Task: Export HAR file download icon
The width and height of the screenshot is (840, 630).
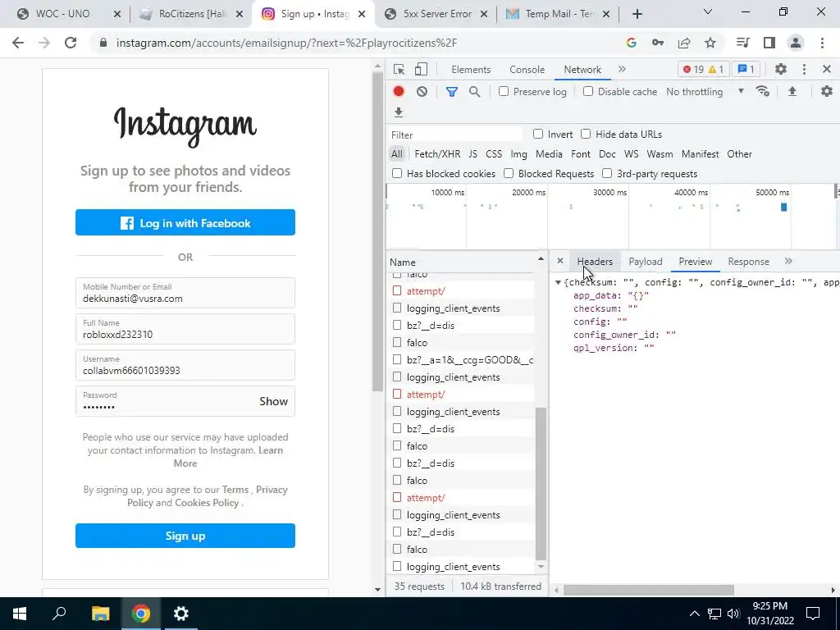Action: 399,112
